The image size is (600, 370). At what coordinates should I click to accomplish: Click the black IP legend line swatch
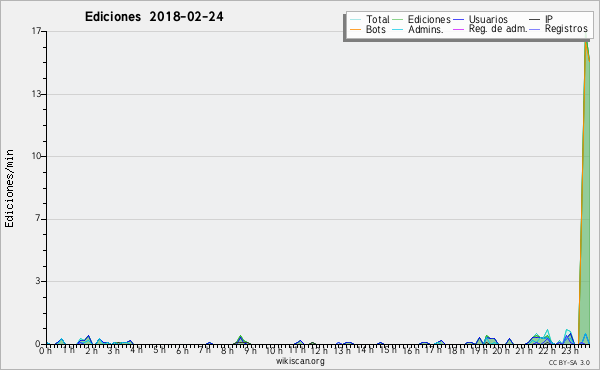coord(535,20)
